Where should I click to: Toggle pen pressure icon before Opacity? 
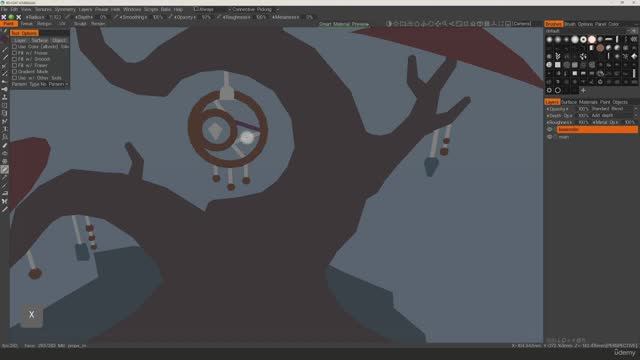170,18
